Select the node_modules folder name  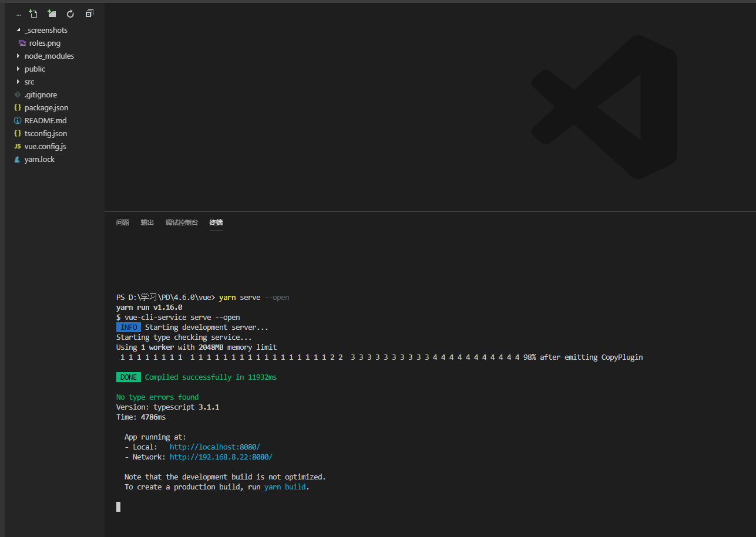pos(49,56)
